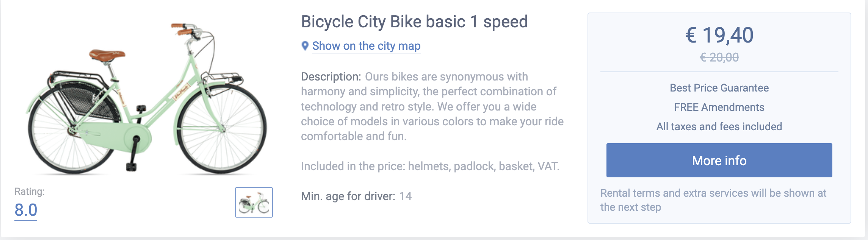
Task: Click the Description: label
Action: pos(331,77)
